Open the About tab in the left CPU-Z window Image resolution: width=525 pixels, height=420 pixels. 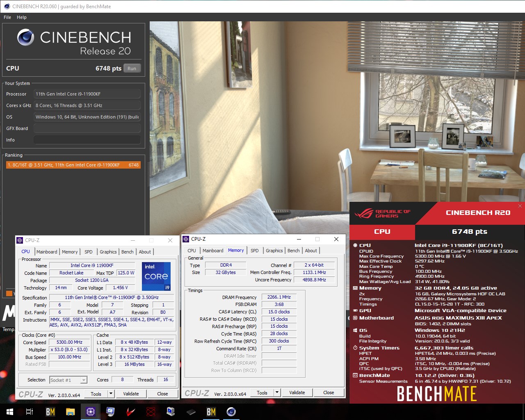[x=145, y=252]
